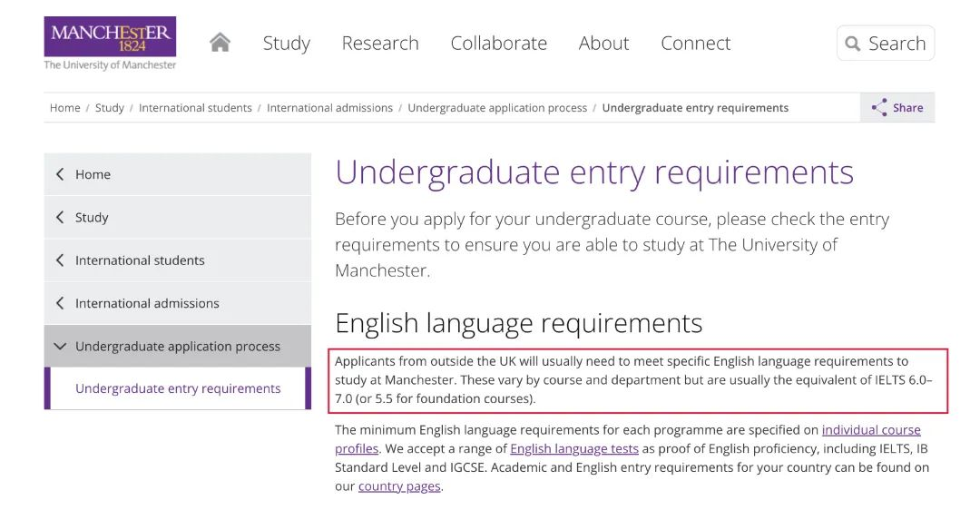
Task: Select Study in the breadcrumb trail
Action: point(110,107)
